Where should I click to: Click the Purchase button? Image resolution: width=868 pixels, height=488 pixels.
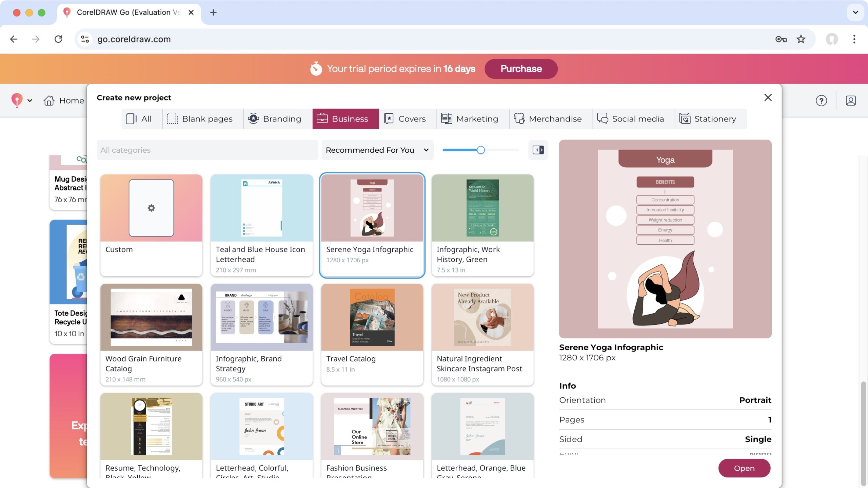(x=521, y=69)
